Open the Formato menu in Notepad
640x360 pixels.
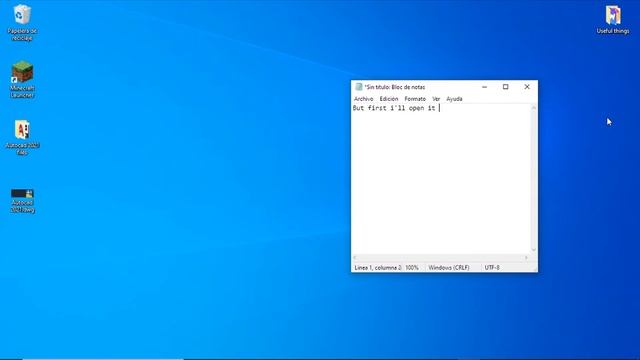(415, 99)
